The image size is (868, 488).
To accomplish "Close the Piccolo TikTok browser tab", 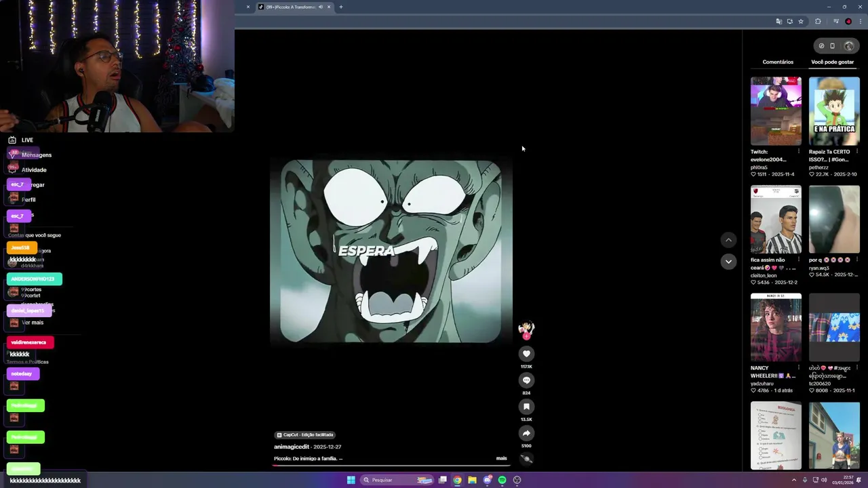I will tap(329, 7).
